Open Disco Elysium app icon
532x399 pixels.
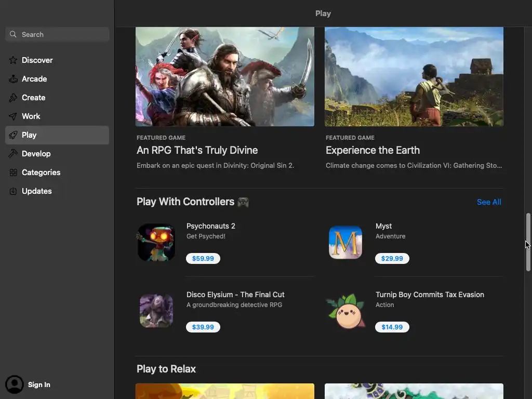click(x=156, y=311)
